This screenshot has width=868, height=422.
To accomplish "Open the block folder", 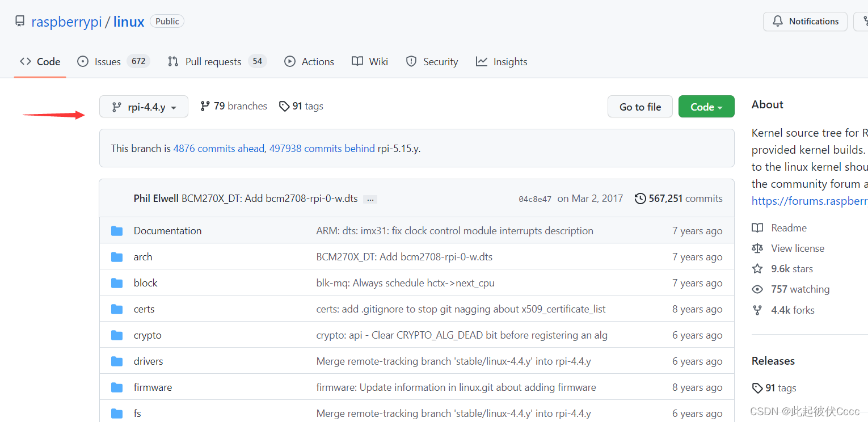I will (x=145, y=283).
